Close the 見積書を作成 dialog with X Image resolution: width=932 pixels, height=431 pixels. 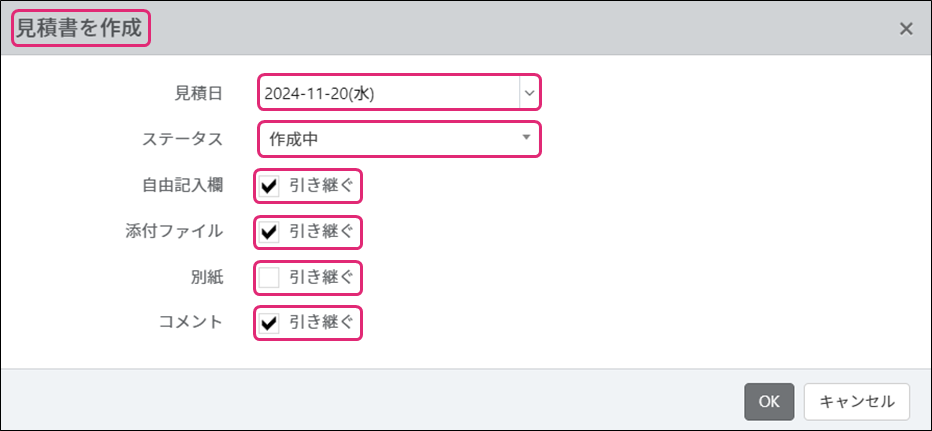click(x=906, y=28)
